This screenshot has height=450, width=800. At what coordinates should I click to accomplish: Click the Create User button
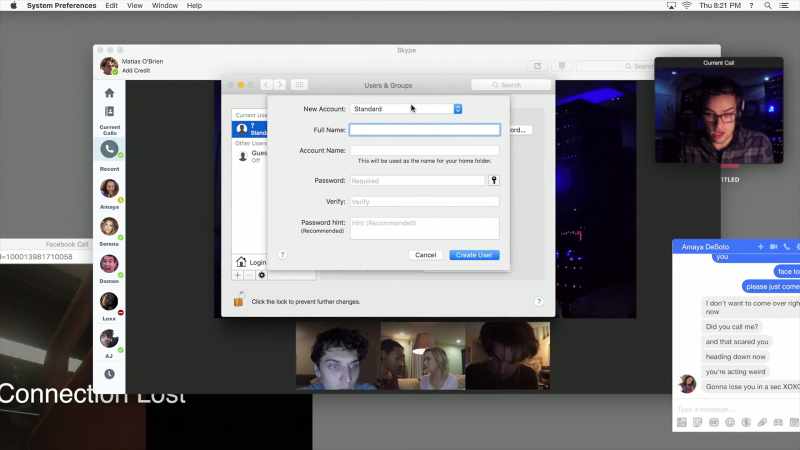pyautogui.click(x=474, y=255)
